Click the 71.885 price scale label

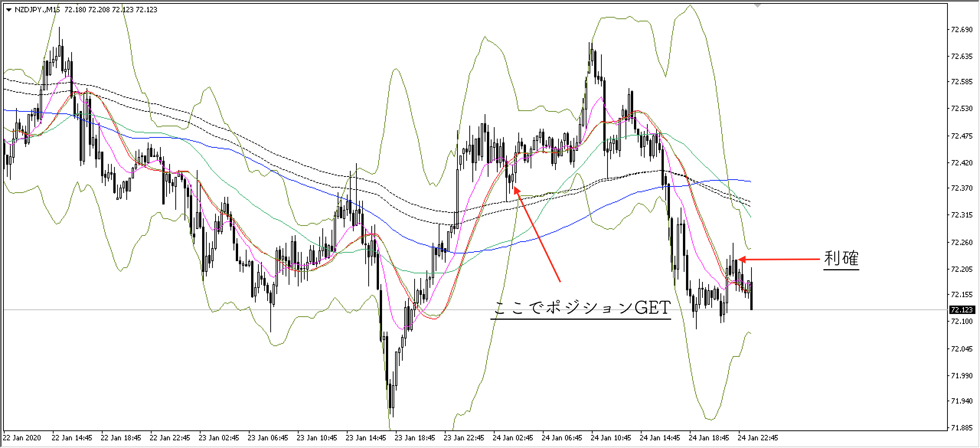click(x=962, y=428)
